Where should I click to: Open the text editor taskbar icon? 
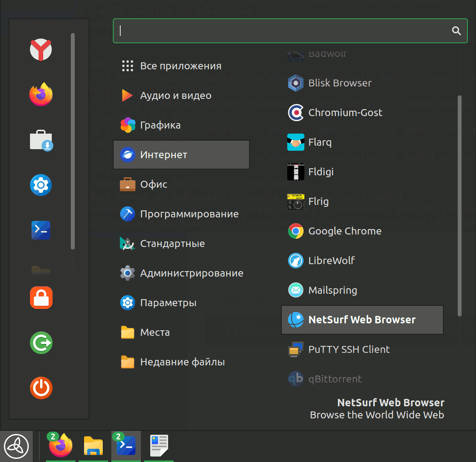[159, 446]
